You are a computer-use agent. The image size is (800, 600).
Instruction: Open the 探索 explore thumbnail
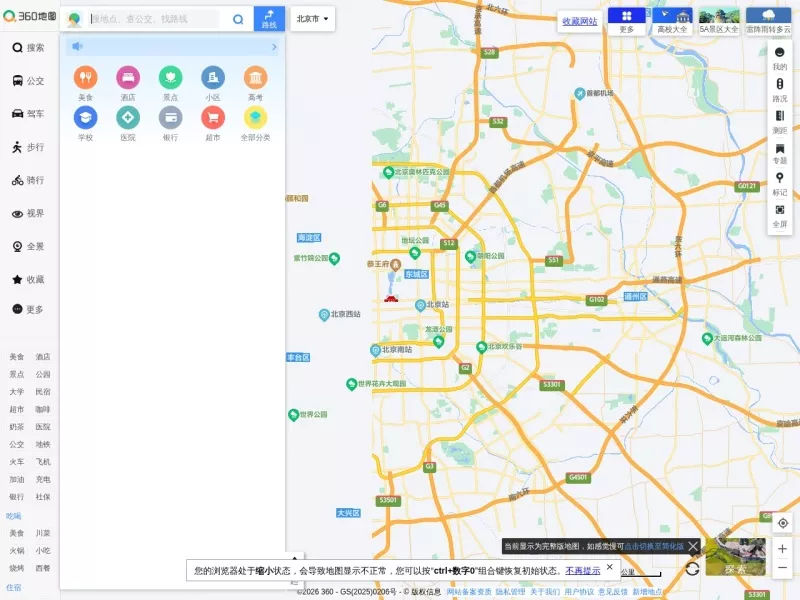click(x=735, y=557)
